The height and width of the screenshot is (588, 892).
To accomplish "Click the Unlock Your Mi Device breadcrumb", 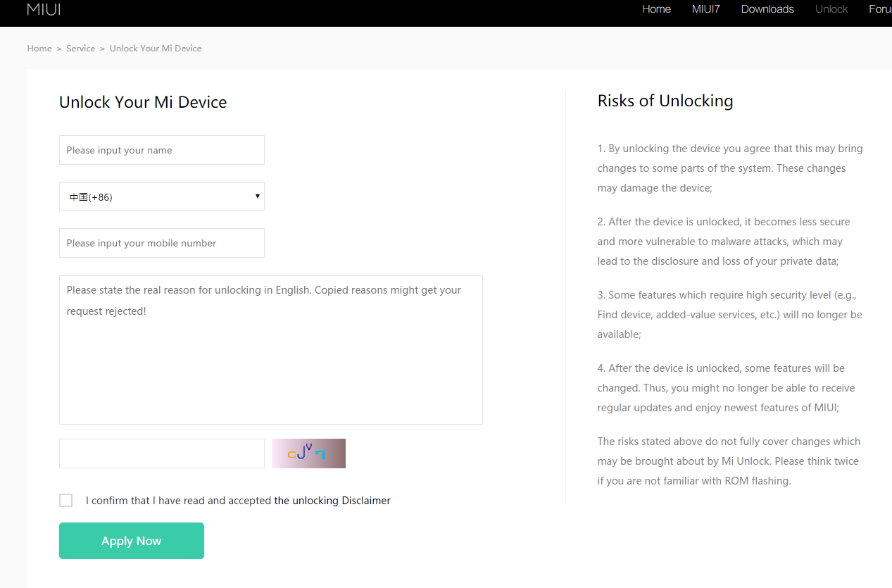I will pos(156,49).
